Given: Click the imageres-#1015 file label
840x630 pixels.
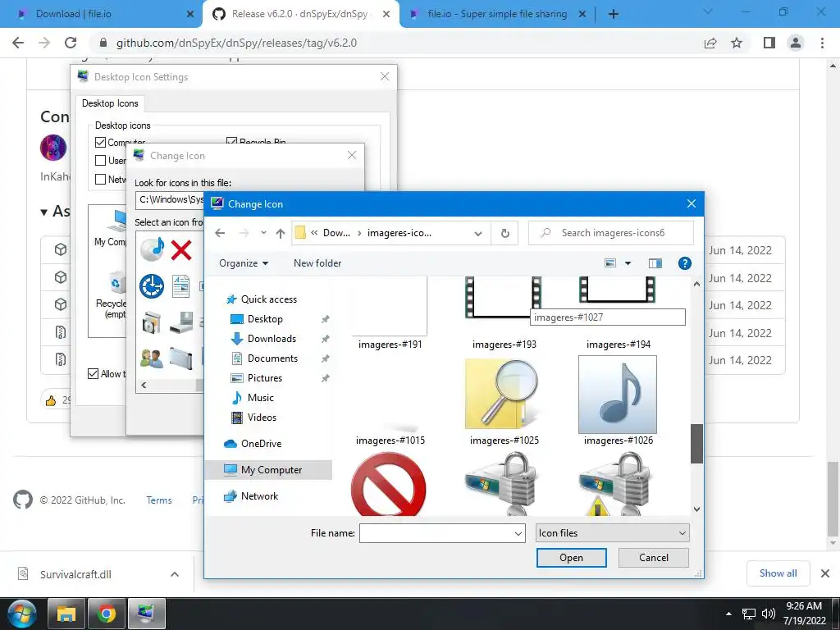Looking at the screenshot, I should click(x=390, y=441).
